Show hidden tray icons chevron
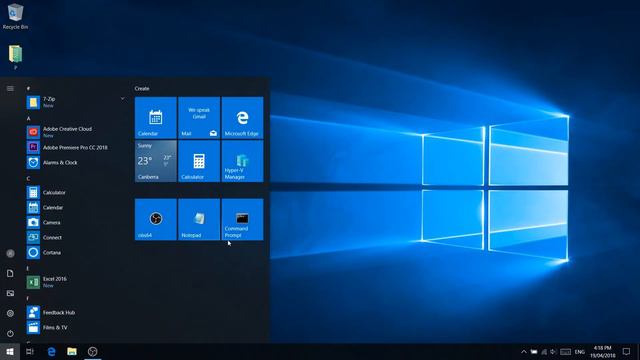The image size is (640, 360). [524, 351]
